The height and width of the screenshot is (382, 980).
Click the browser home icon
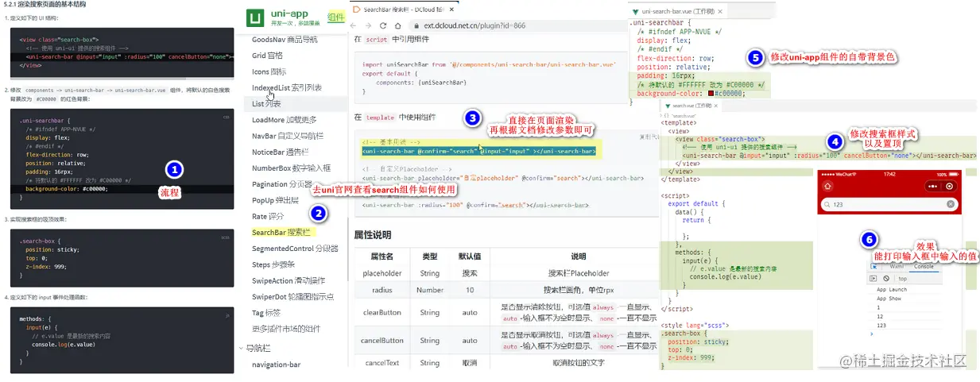pos(397,25)
